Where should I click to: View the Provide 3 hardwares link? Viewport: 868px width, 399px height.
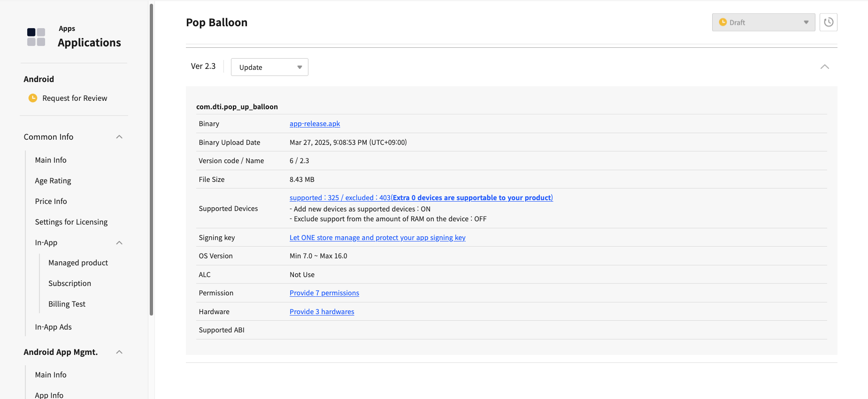point(322,312)
